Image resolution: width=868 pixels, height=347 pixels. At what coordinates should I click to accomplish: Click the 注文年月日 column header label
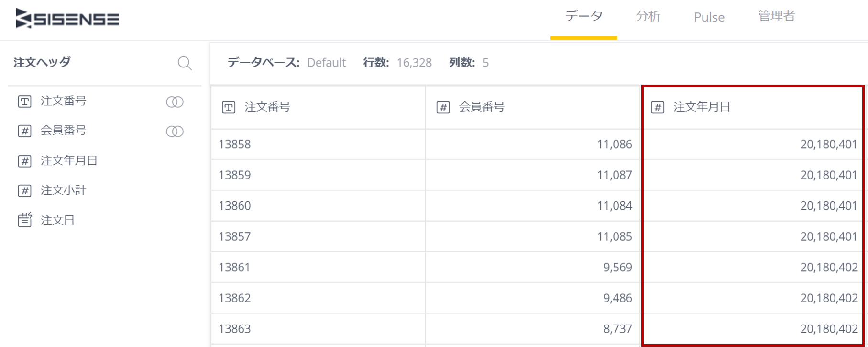click(x=702, y=107)
